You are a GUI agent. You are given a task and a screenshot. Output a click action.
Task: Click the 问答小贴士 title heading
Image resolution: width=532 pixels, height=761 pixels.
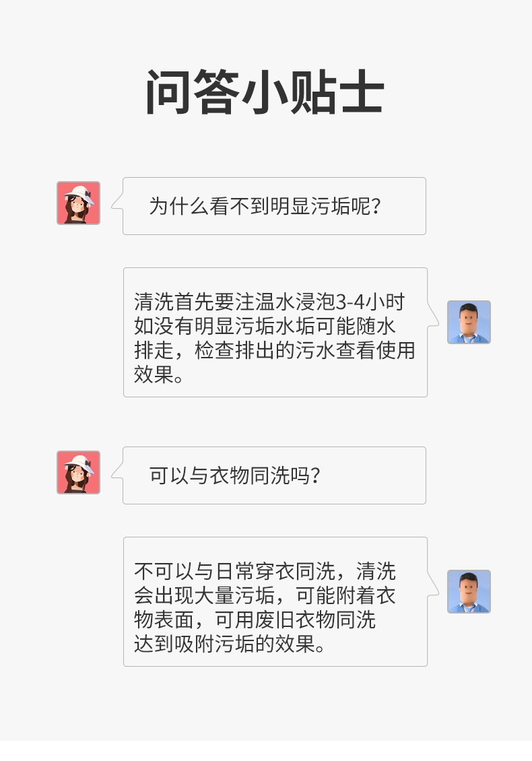[265, 92]
